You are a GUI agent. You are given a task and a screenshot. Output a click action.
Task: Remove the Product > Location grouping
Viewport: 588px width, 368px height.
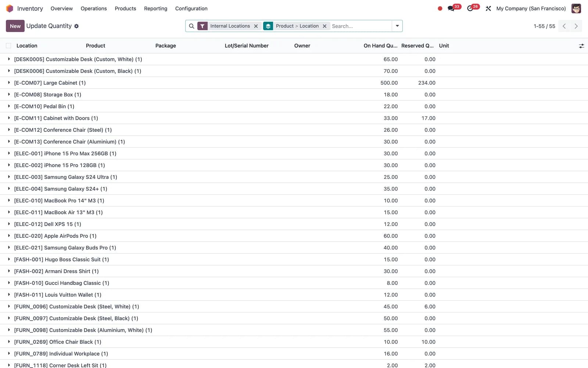click(x=325, y=26)
